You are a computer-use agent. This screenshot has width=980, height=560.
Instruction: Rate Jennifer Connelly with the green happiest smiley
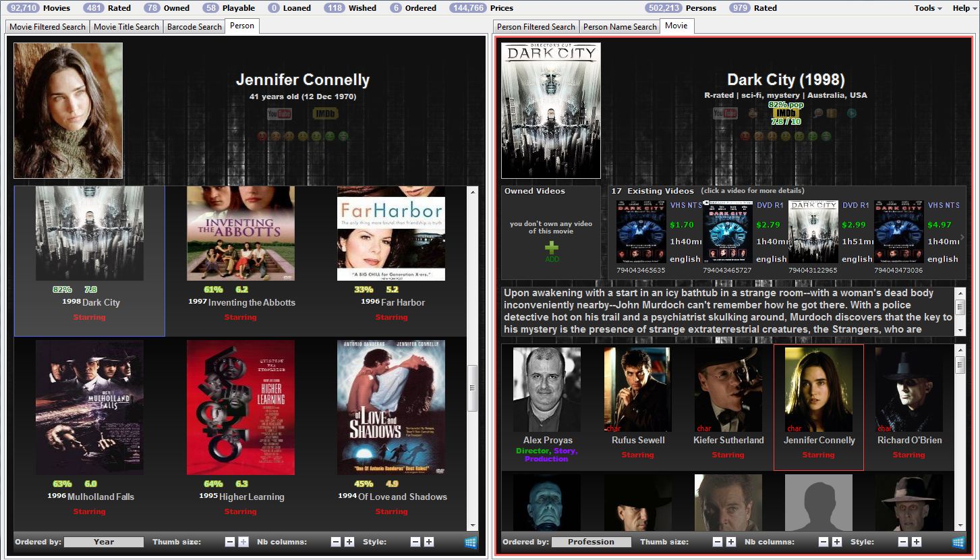(343, 136)
